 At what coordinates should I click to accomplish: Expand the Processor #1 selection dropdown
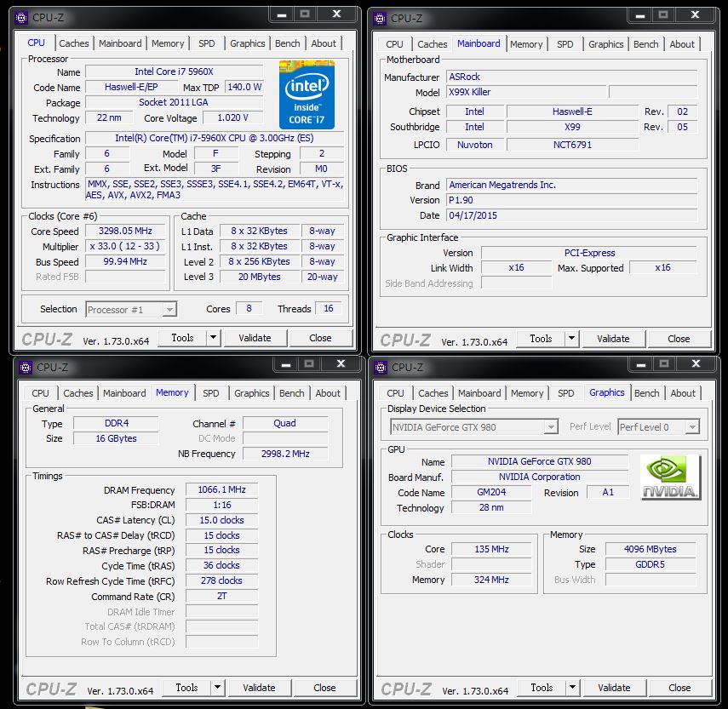[x=169, y=310]
